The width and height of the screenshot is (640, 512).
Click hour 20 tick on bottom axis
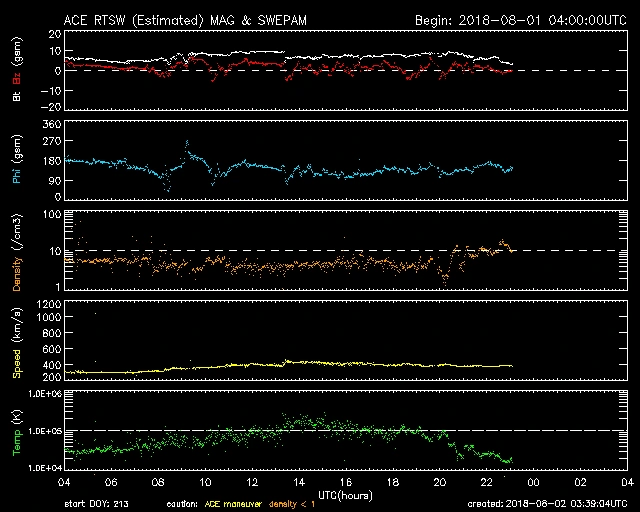click(440, 482)
